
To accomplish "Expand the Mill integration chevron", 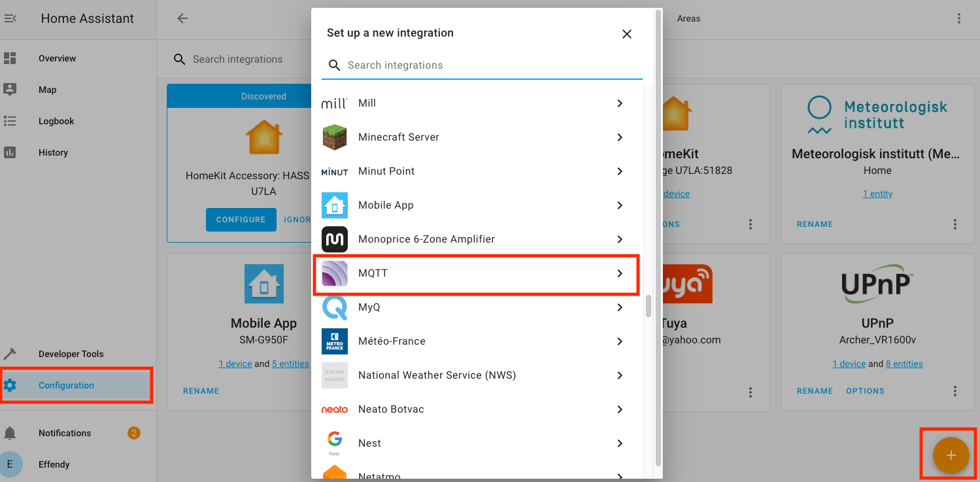I will point(620,103).
